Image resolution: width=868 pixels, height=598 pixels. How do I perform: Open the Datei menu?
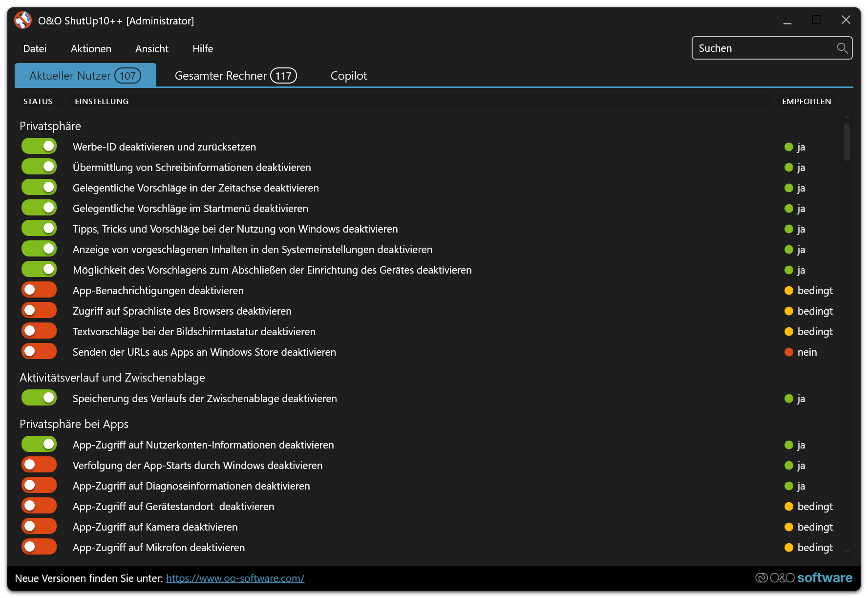pyautogui.click(x=35, y=49)
